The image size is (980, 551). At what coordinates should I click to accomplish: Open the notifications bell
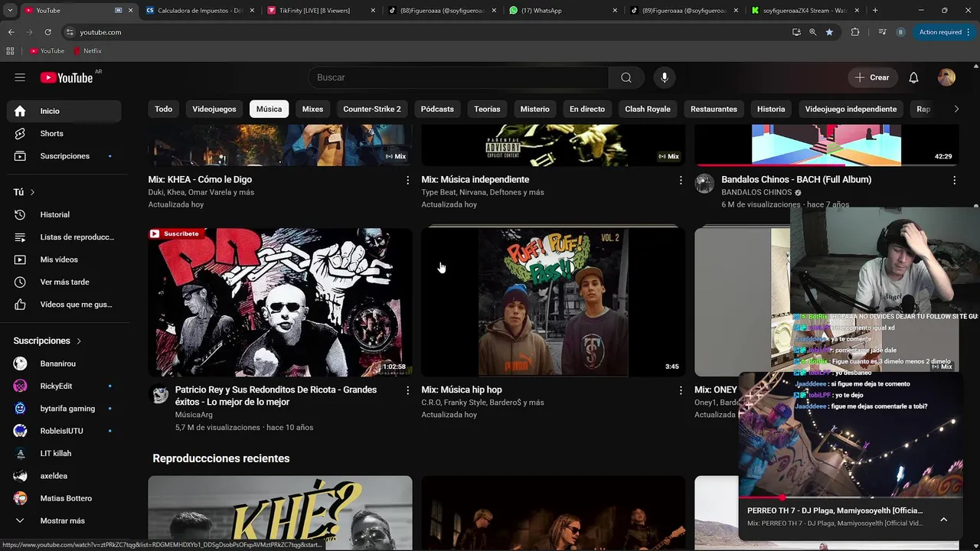click(x=913, y=77)
